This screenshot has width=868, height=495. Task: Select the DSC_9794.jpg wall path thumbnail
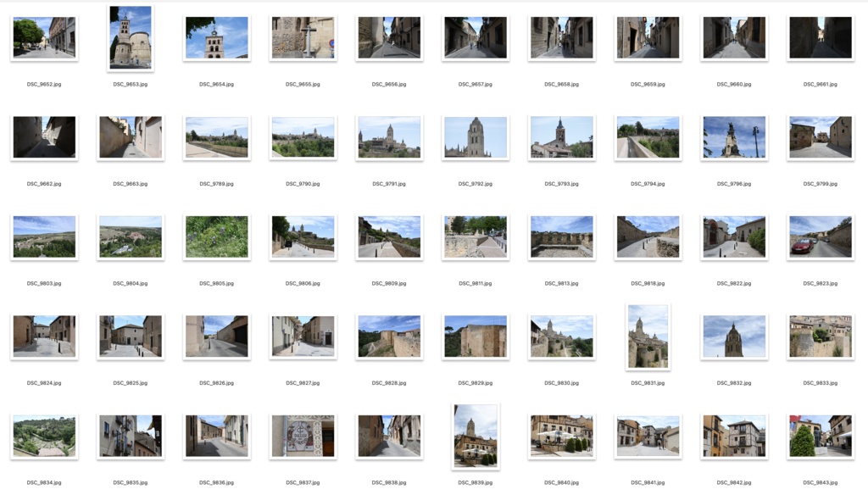[x=648, y=137]
